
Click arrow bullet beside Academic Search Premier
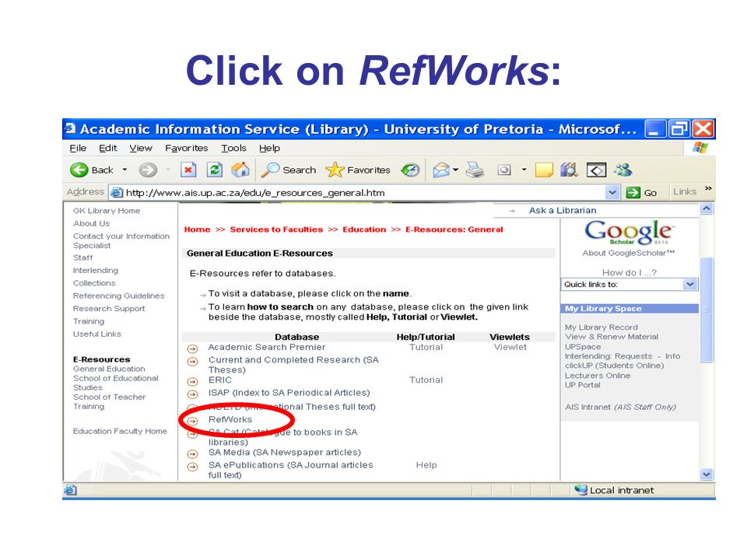(192, 349)
